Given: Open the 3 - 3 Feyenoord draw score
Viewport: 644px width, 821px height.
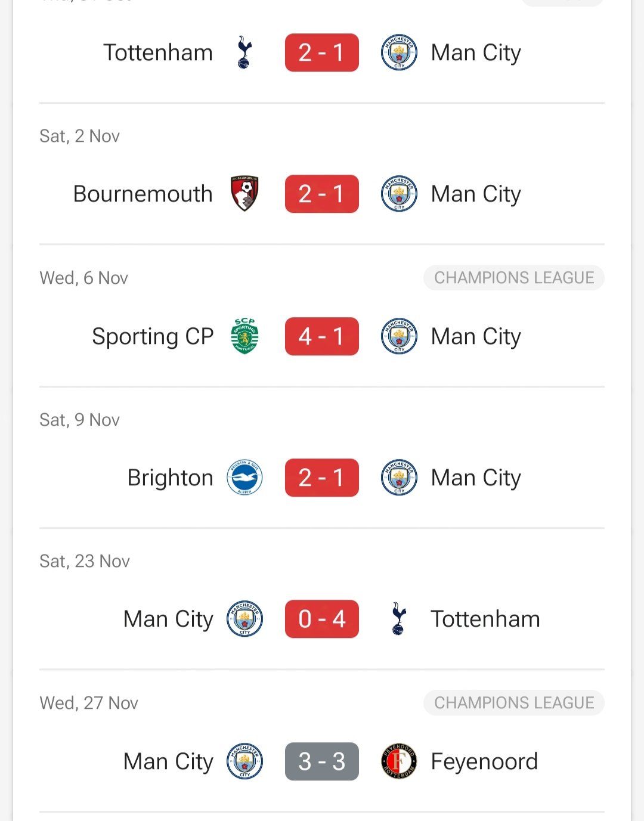Looking at the screenshot, I should click(322, 761).
